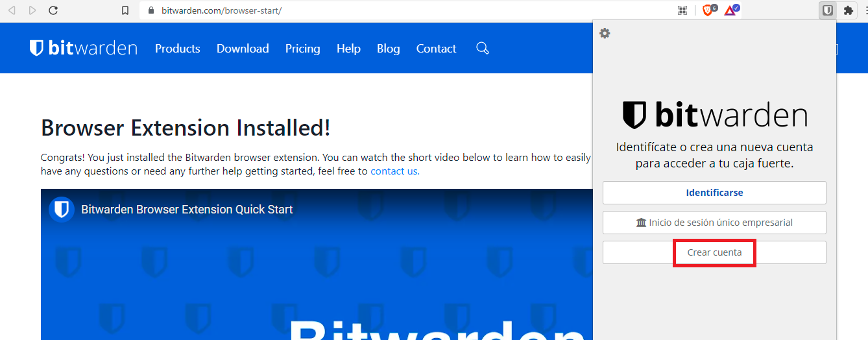The width and height of the screenshot is (868, 340).
Task: Open Brave Shields lion icon
Action: 708,10
